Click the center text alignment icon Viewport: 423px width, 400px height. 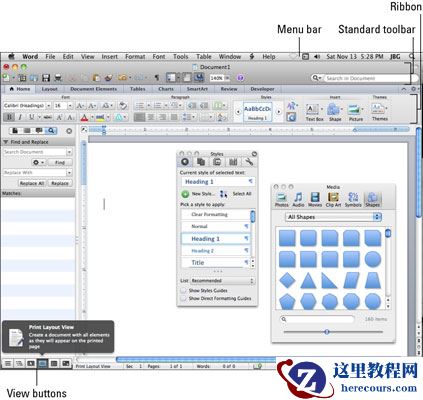click(151, 117)
